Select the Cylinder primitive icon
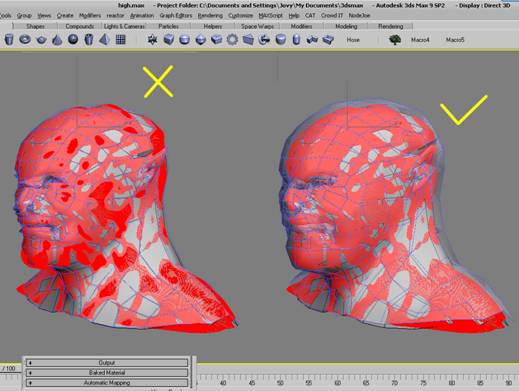The height and width of the screenshot is (391, 519). pyautogui.click(x=9, y=40)
